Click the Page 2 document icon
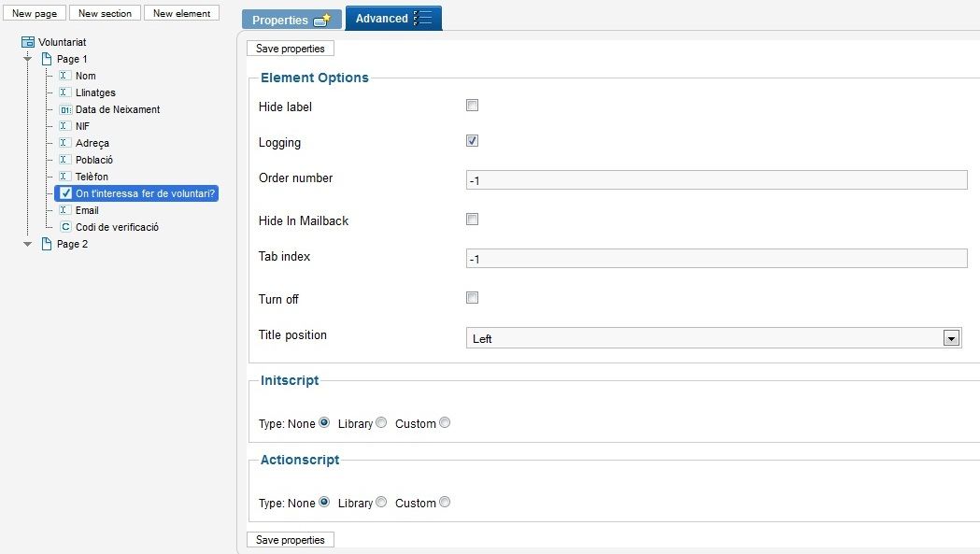 click(x=47, y=244)
